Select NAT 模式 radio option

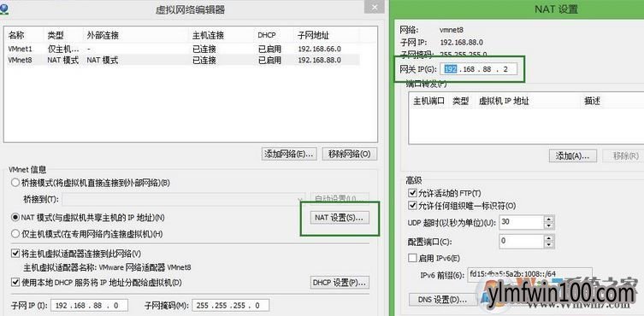pos(15,217)
